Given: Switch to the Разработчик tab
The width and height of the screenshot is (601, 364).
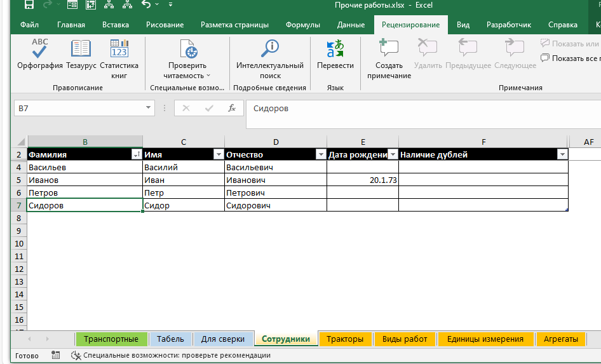Looking at the screenshot, I should [x=509, y=25].
